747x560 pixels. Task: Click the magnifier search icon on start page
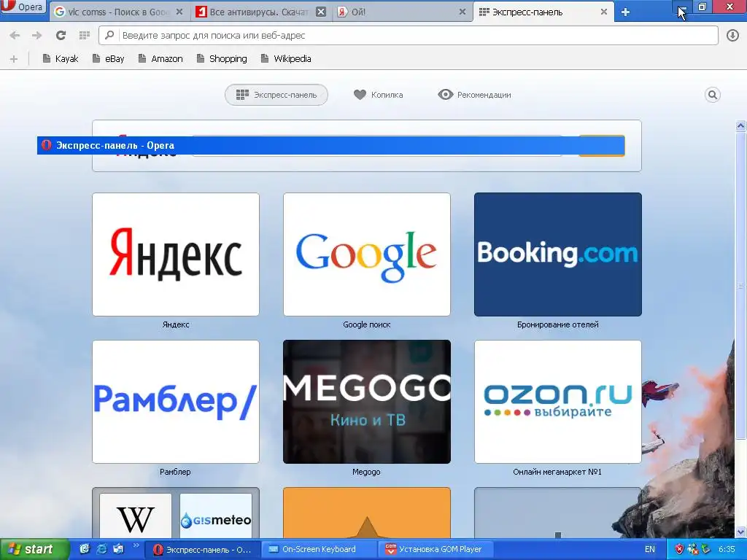(x=712, y=95)
